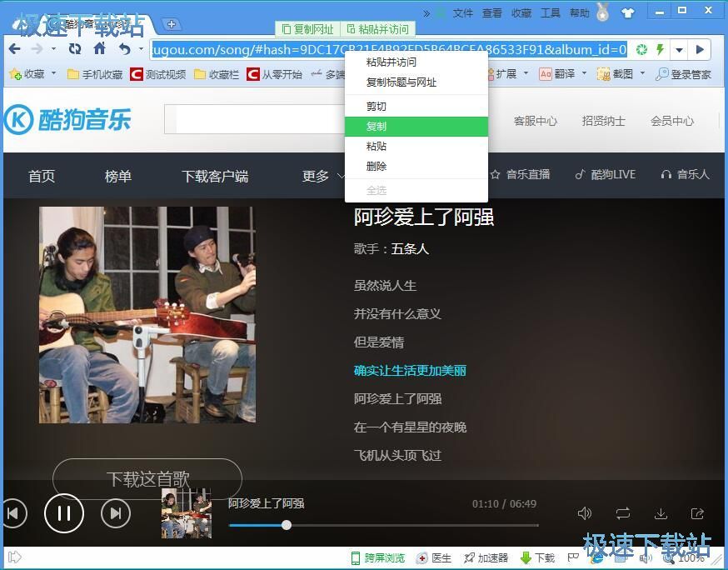This screenshot has width=728, height=570.
Task: Expand the 翻译 dropdown arrow
Action: (585, 73)
